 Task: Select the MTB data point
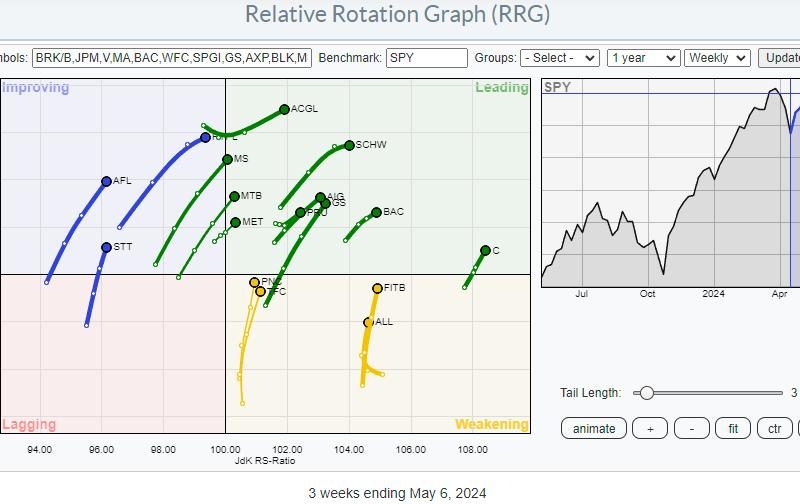pos(234,196)
